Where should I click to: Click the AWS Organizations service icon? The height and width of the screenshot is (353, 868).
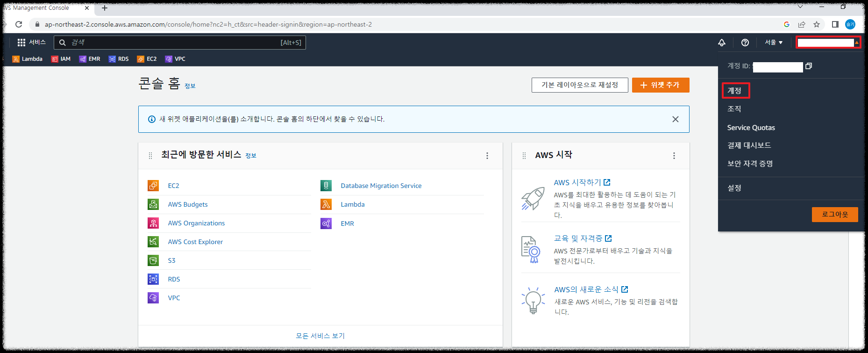pyautogui.click(x=153, y=223)
